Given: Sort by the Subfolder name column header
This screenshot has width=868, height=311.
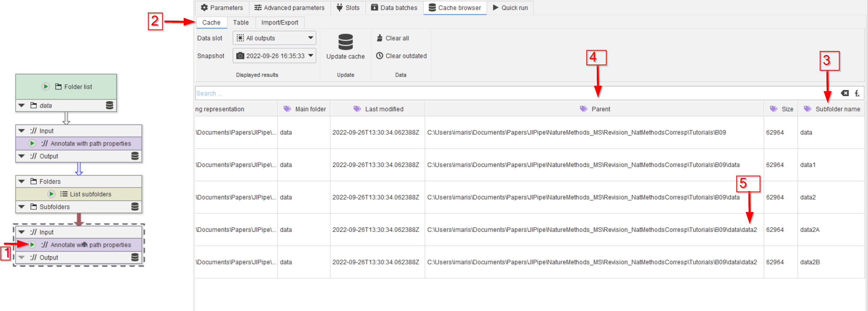Looking at the screenshot, I should tap(837, 109).
